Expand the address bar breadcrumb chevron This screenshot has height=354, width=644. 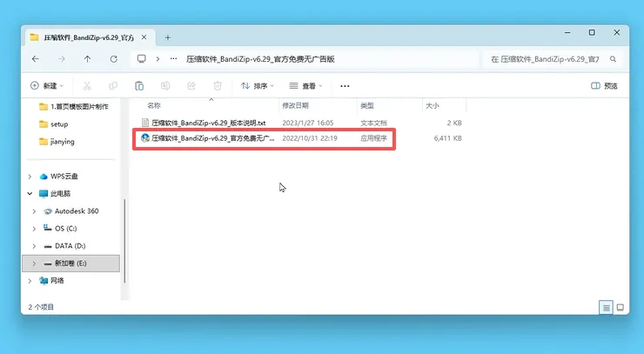[158, 59]
